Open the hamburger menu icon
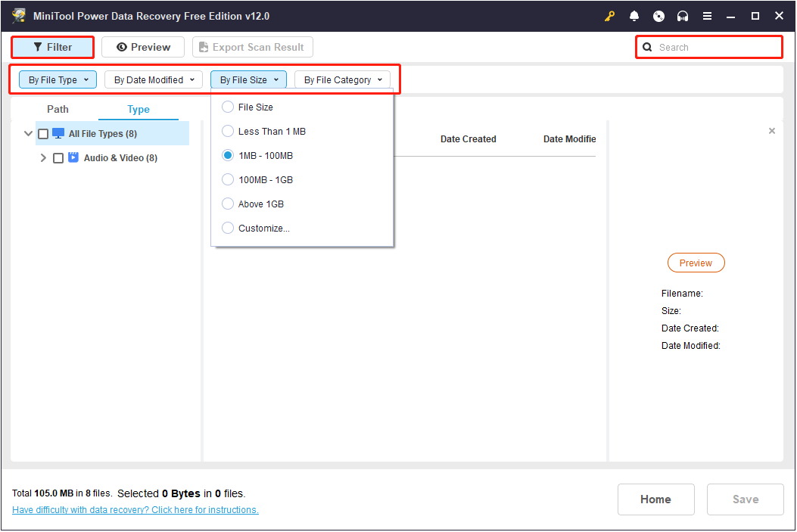 (707, 16)
